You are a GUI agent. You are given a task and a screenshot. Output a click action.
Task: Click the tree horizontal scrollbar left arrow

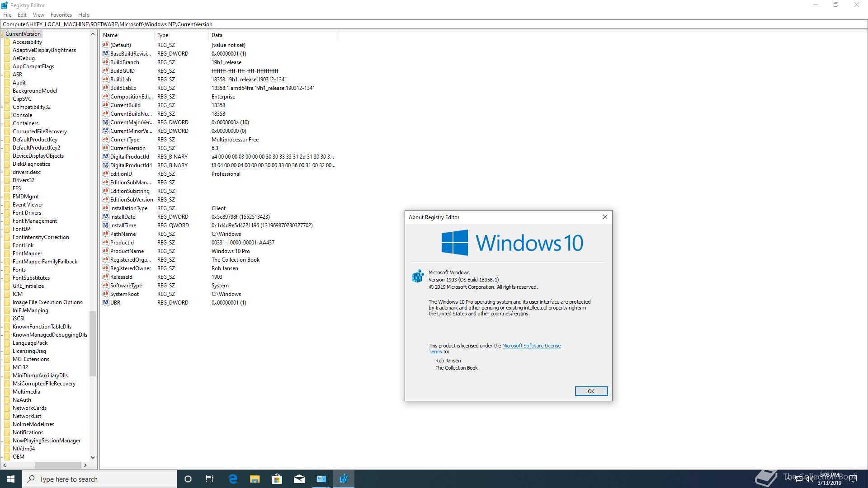click(x=5, y=465)
